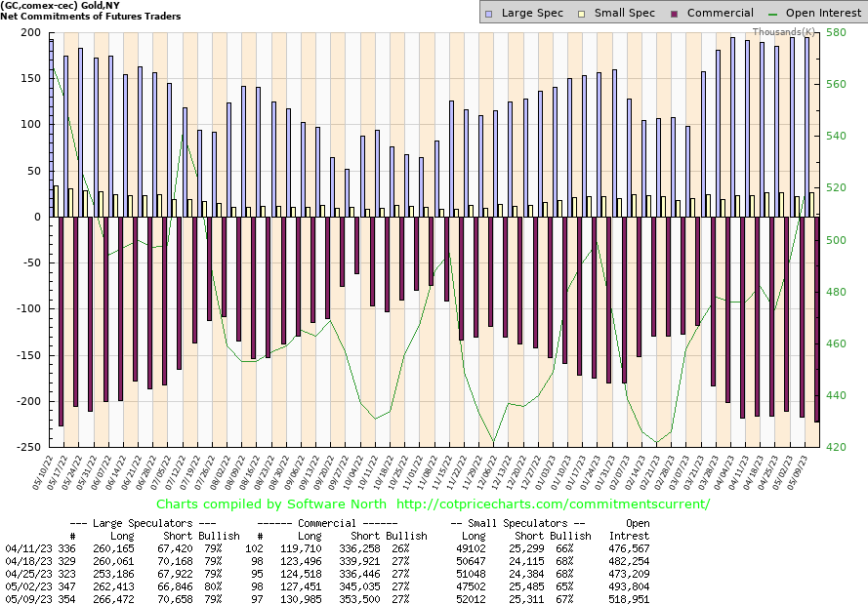The width and height of the screenshot is (868, 605).
Task: Select the Commercial legend label text
Action: 721,13
